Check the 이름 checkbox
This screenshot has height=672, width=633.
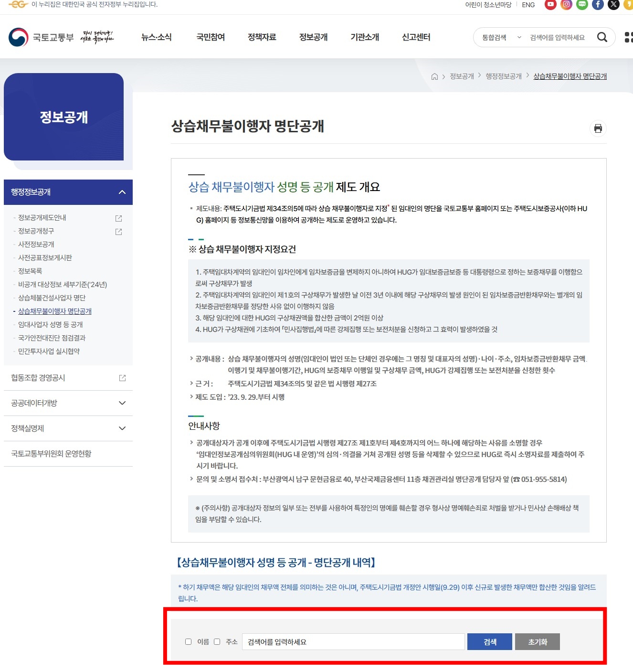pos(188,641)
